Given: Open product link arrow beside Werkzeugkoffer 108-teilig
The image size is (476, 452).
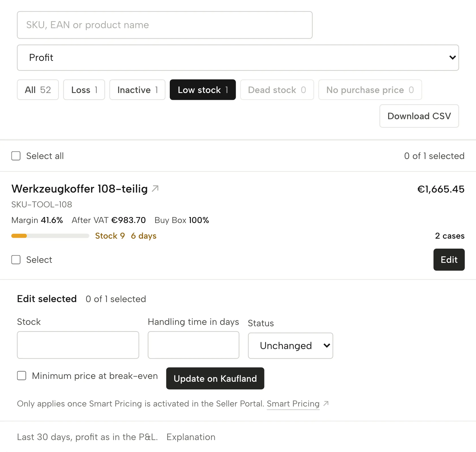Looking at the screenshot, I should click(155, 189).
